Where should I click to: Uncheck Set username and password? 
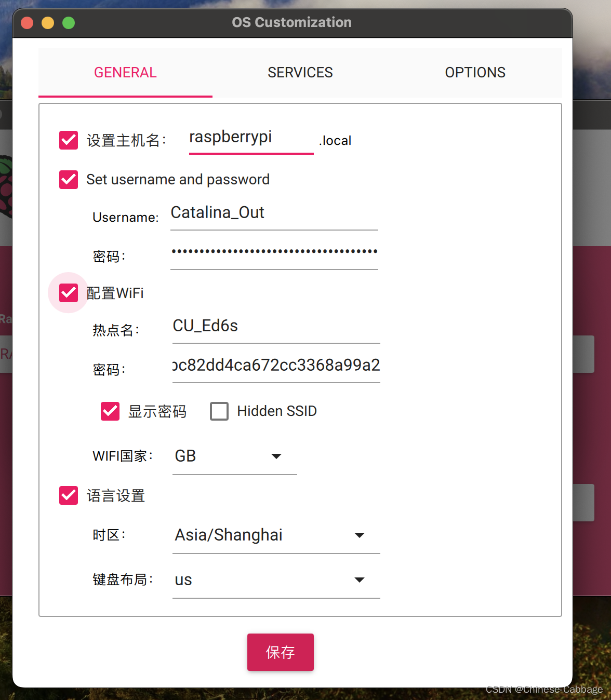69,180
